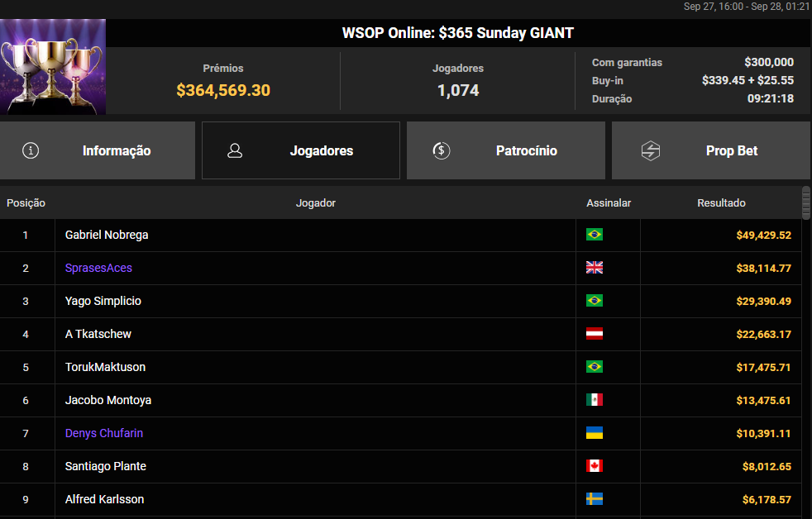
Task: Click the WSOP Online Sunday GIANT title
Action: (458, 32)
